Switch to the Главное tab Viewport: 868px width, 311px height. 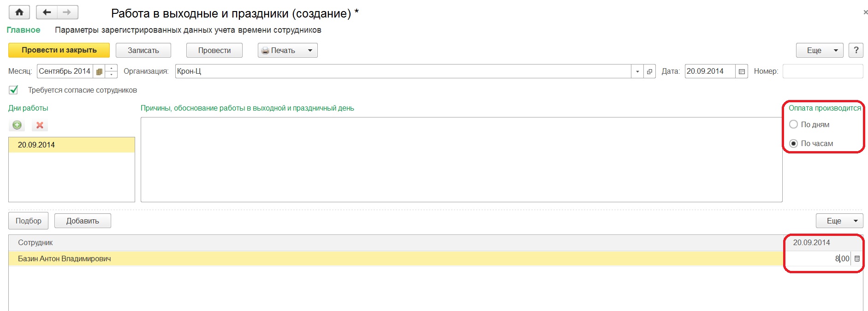point(24,30)
